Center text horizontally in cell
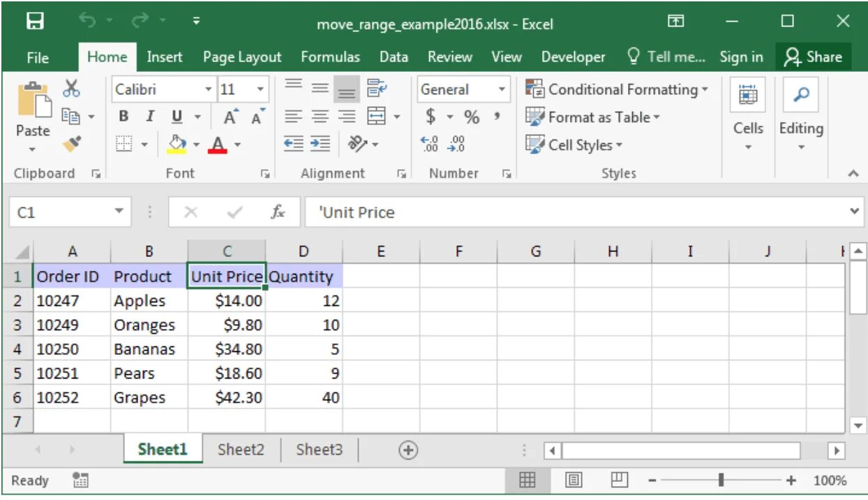Viewport: 868px width, 500px height. 320,117
